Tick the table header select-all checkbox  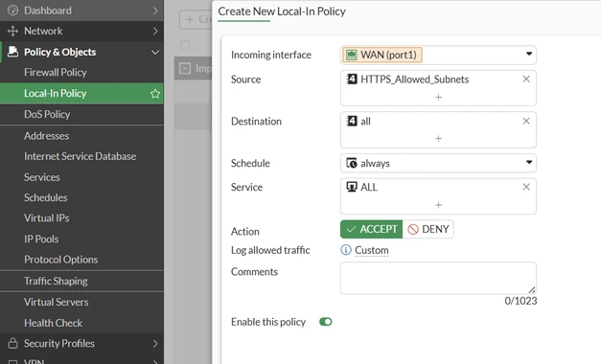(185, 45)
